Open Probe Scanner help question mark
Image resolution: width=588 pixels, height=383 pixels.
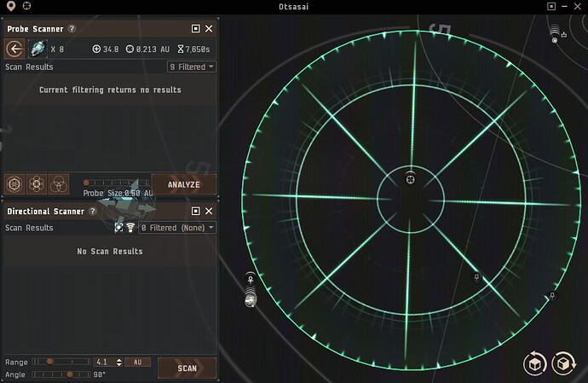72,28
